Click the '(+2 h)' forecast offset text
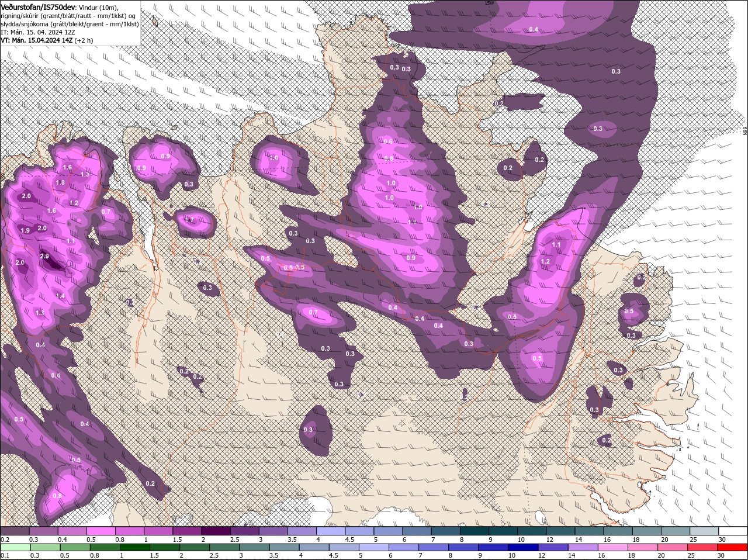Image resolution: width=748 pixels, height=560 pixels. click(x=84, y=40)
